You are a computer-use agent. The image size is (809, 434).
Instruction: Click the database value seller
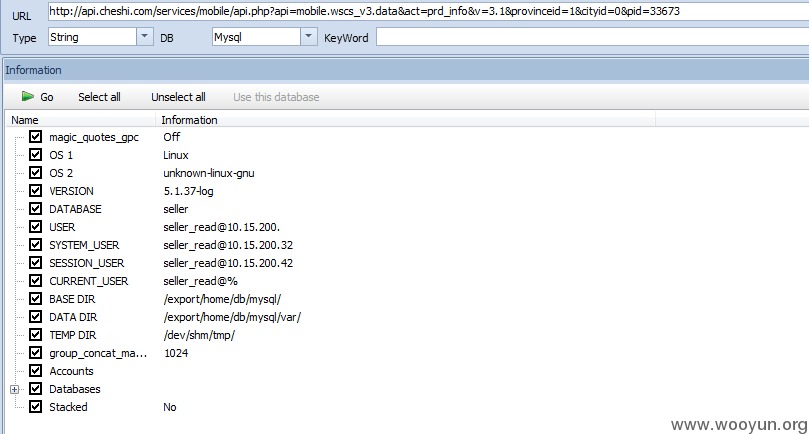pos(175,209)
